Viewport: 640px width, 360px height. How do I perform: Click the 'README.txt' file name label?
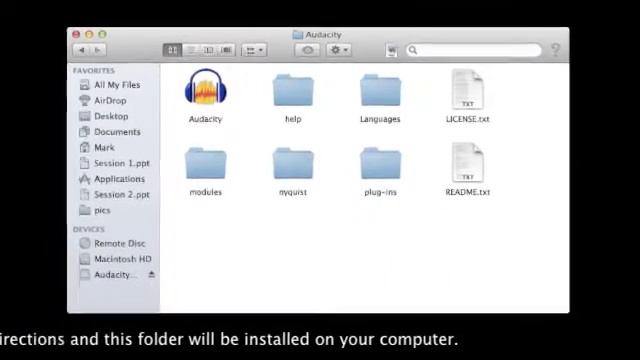467,192
